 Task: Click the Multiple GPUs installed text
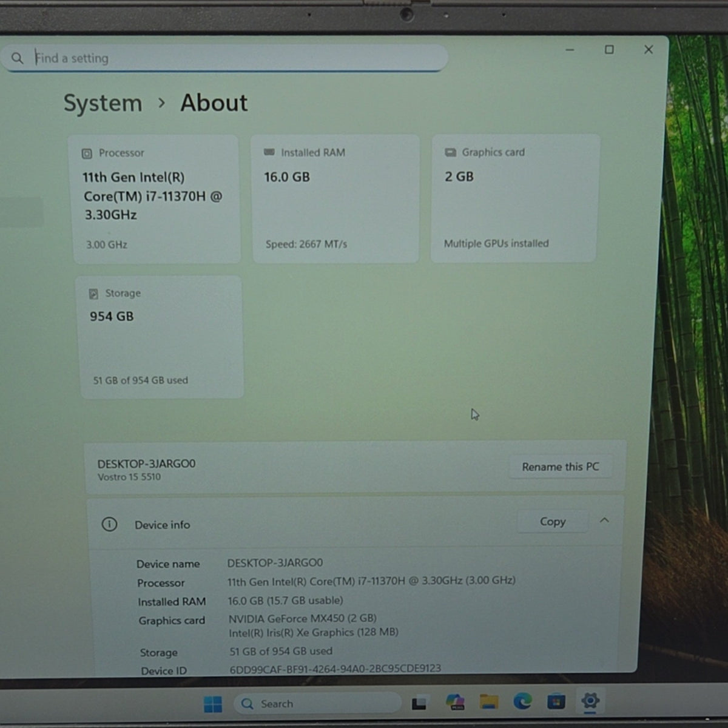pos(496,243)
